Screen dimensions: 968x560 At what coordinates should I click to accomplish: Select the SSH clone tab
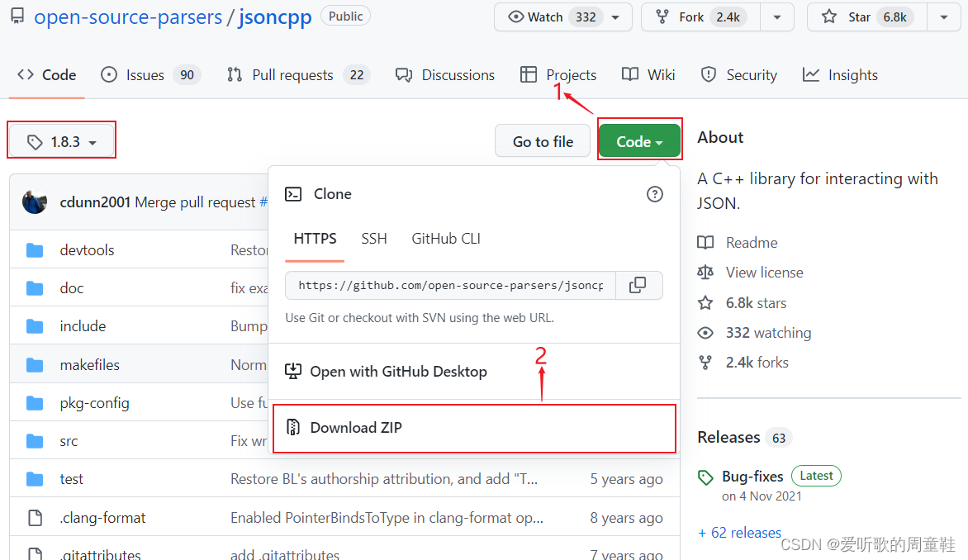tap(374, 239)
